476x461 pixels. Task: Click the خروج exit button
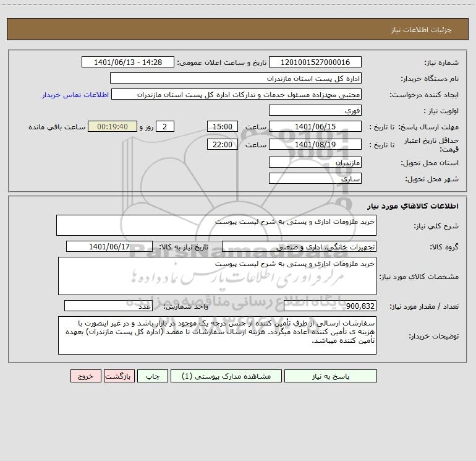pos(86,376)
